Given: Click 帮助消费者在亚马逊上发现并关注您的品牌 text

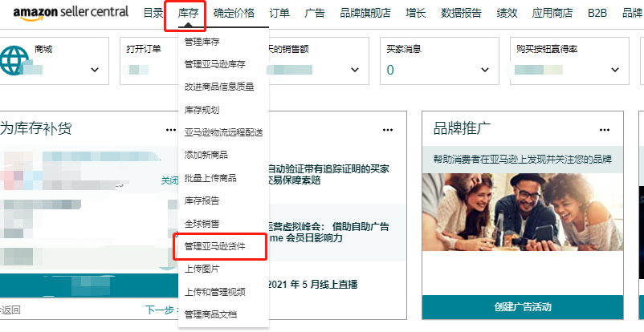Looking at the screenshot, I should pyautogui.click(x=523, y=160).
